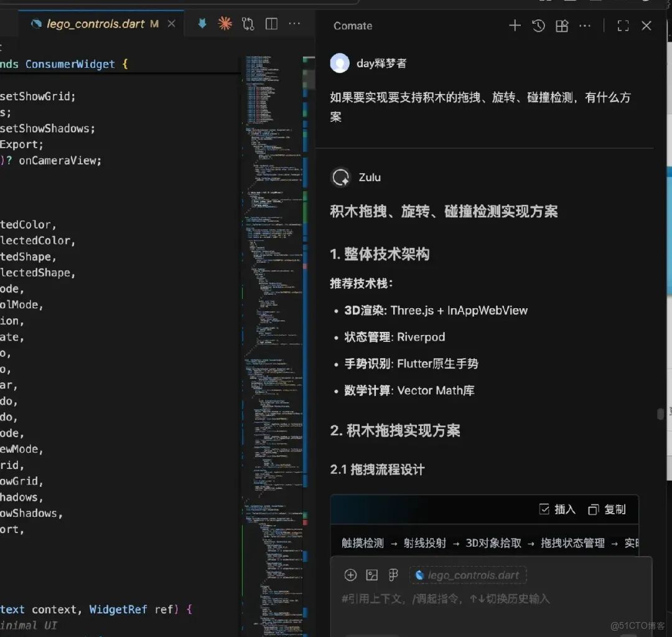The image size is (672, 637).
Task: Click the Comate panel title
Action: pyautogui.click(x=352, y=26)
